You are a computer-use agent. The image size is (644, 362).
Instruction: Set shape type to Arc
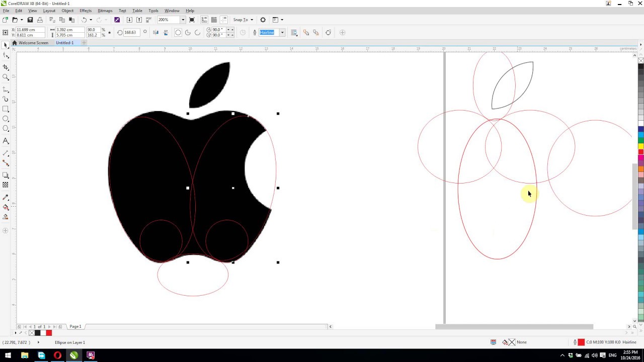pyautogui.click(x=197, y=33)
